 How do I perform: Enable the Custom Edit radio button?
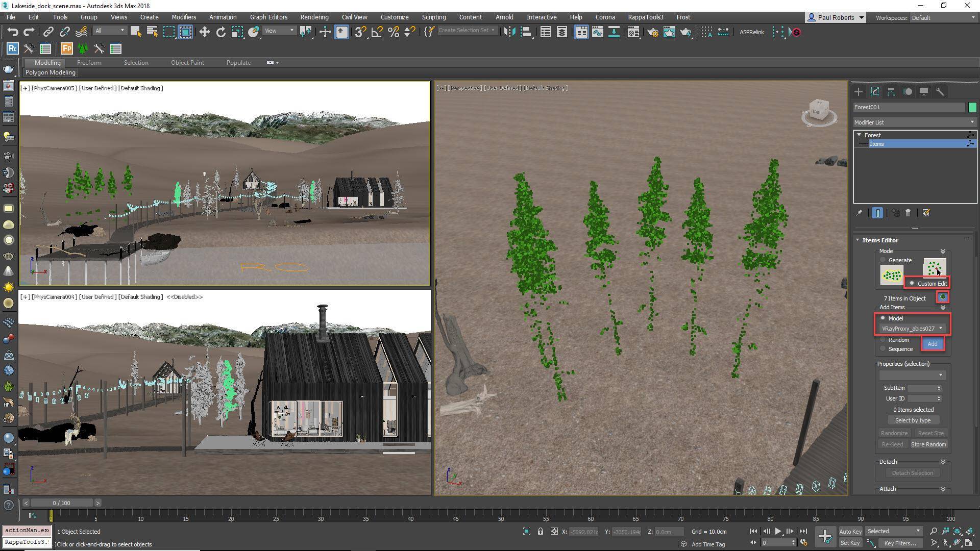912,283
